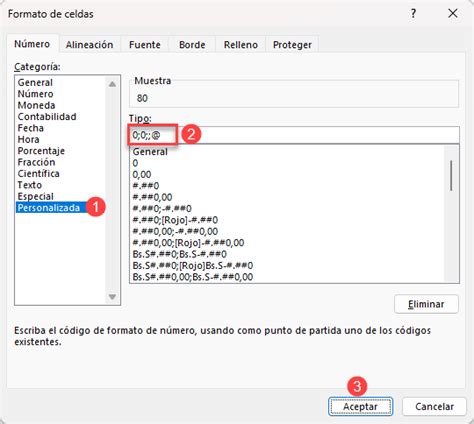
Task: Click the category list scroll down arrow
Action: [x=112, y=296]
